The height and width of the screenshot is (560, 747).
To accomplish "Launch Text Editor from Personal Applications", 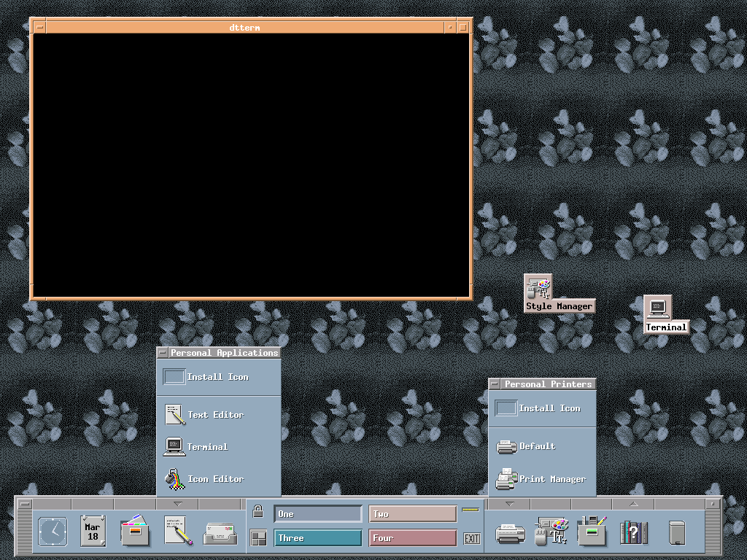I will 219,415.
